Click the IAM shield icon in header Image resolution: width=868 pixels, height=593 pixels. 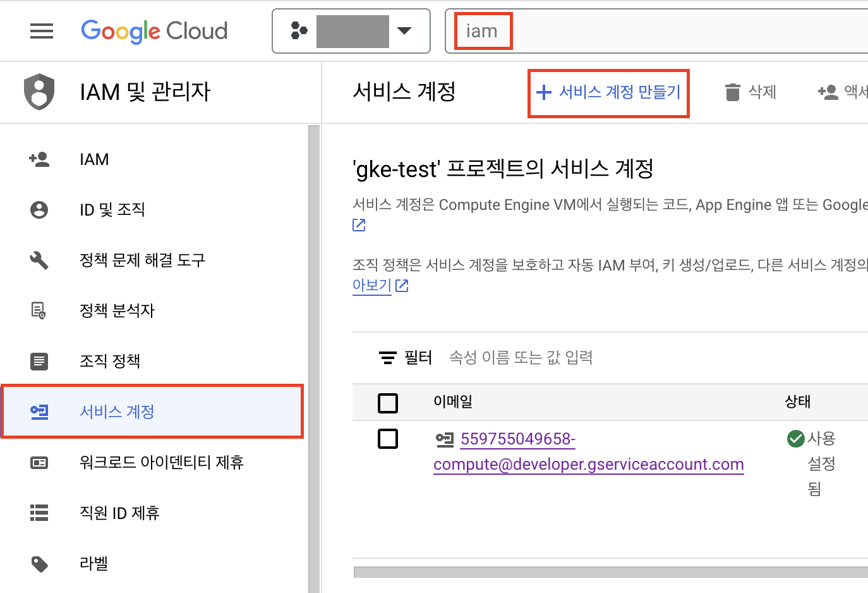pyautogui.click(x=39, y=92)
